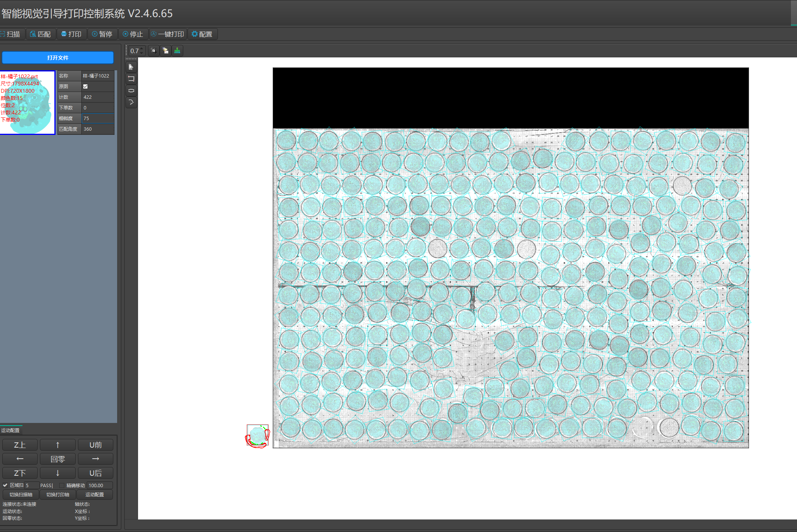Click the 相似度 value field showing 75
The image size is (797, 532).
pyautogui.click(x=97, y=118)
